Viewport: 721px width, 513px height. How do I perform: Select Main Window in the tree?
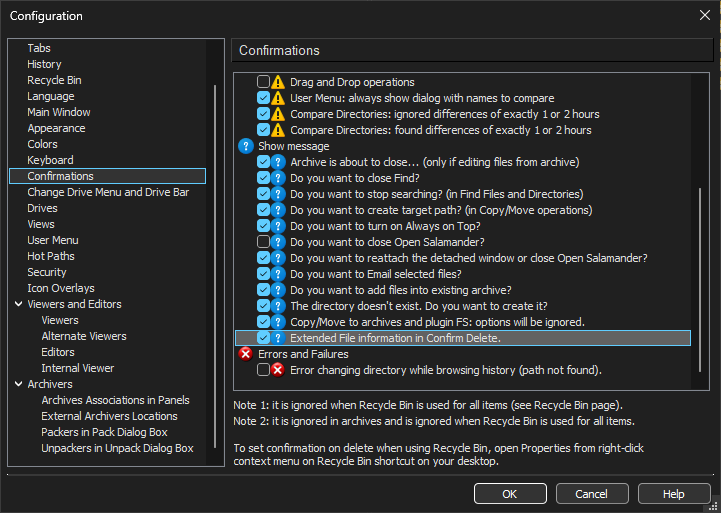pyautogui.click(x=59, y=112)
